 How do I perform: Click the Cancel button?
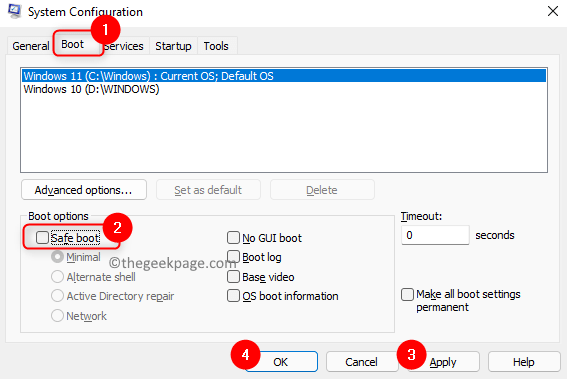click(362, 362)
